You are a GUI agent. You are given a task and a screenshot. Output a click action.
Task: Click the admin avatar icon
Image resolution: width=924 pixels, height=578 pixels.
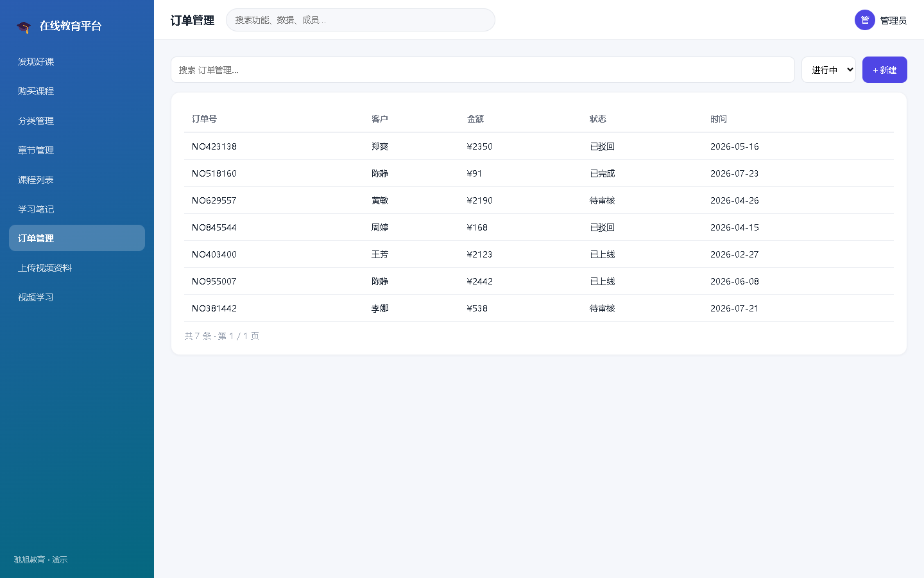point(865,20)
